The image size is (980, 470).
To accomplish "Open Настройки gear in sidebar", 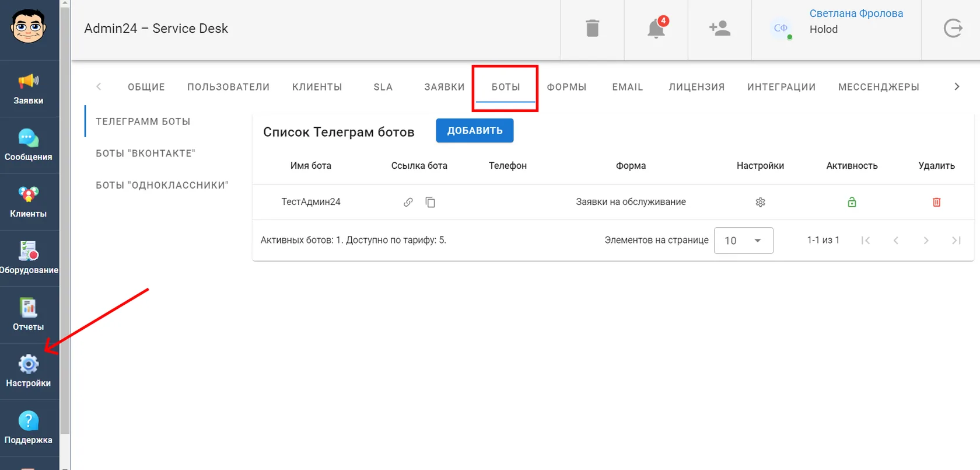I will click(x=29, y=371).
